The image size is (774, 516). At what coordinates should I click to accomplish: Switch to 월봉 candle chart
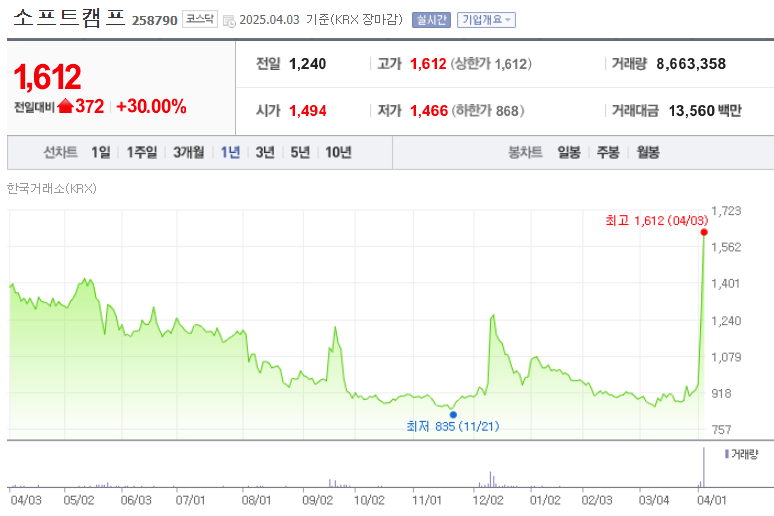[648, 152]
